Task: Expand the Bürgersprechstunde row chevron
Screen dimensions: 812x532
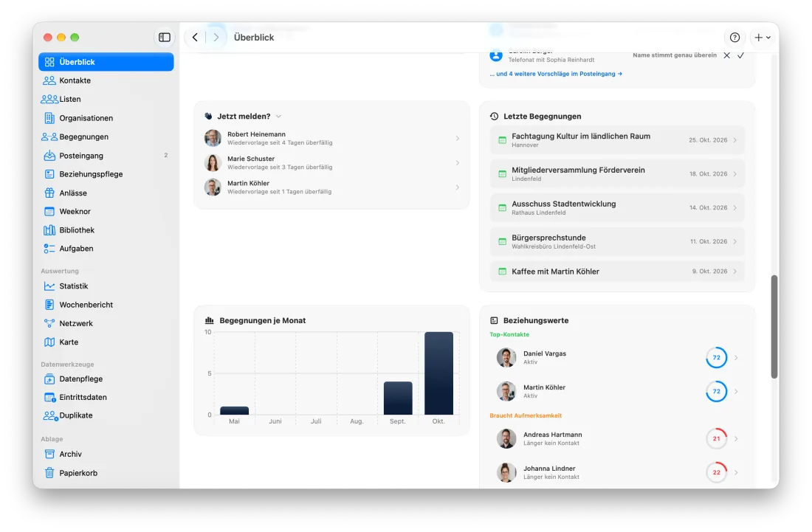Action: point(734,242)
